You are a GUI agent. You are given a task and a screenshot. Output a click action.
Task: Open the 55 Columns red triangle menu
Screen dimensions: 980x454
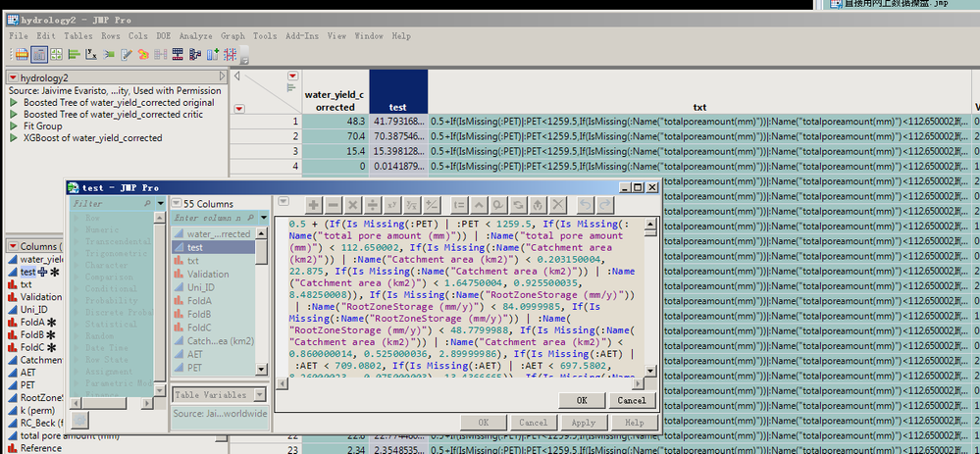[176, 202]
